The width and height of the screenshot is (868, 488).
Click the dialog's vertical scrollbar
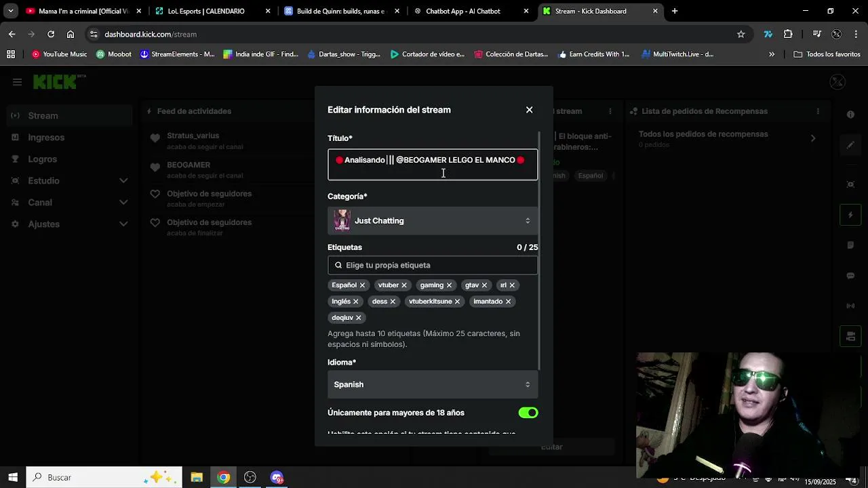(x=540, y=251)
